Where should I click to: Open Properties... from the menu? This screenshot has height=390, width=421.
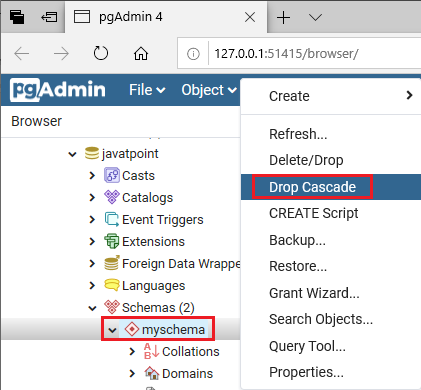331,372
